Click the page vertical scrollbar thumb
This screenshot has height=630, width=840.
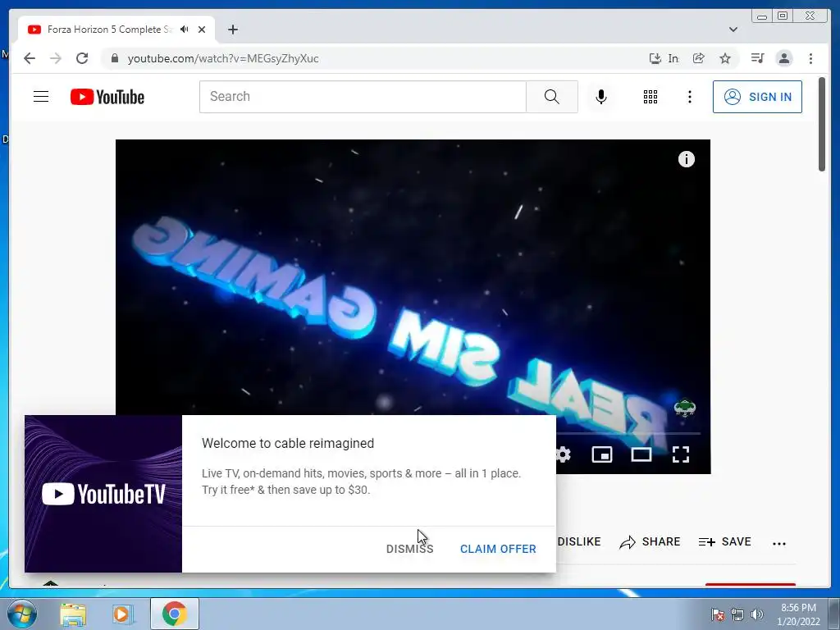822,125
